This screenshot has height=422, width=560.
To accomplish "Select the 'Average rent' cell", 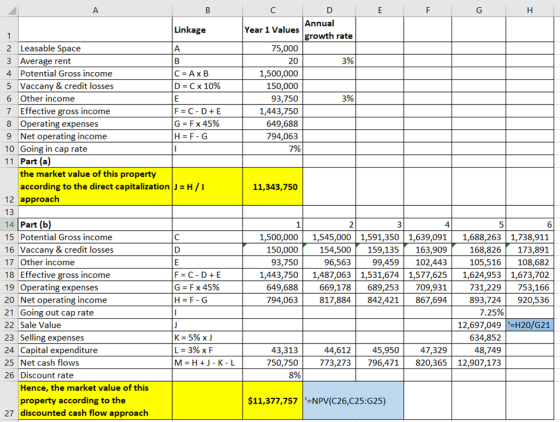I will pyautogui.click(x=95, y=61).
